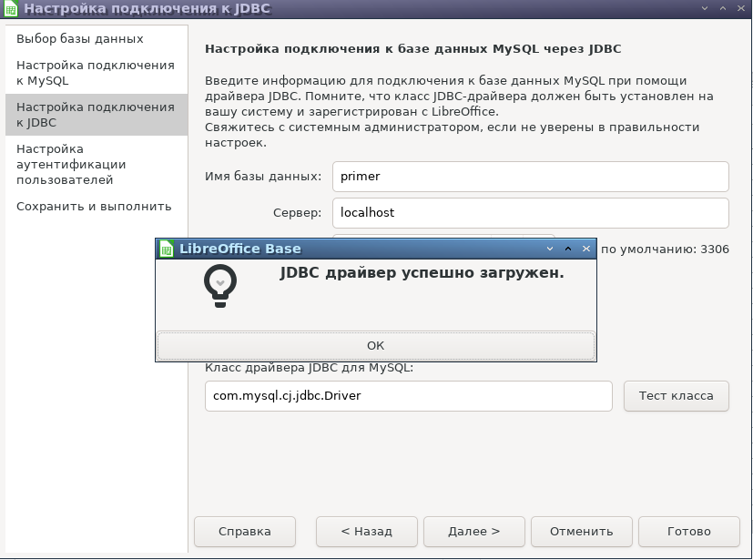
Task: Open 'Настройка аутентификации пользователей' step
Action: click(96, 164)
